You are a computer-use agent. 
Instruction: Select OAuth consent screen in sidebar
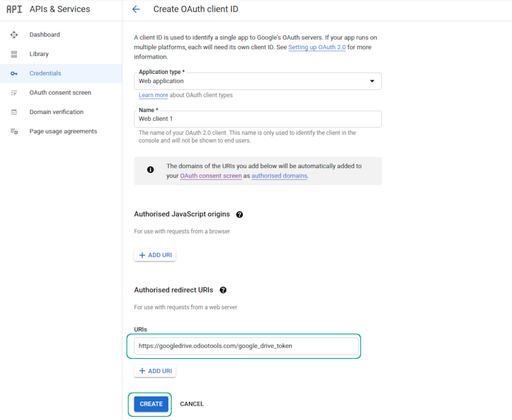click(60, 93)
